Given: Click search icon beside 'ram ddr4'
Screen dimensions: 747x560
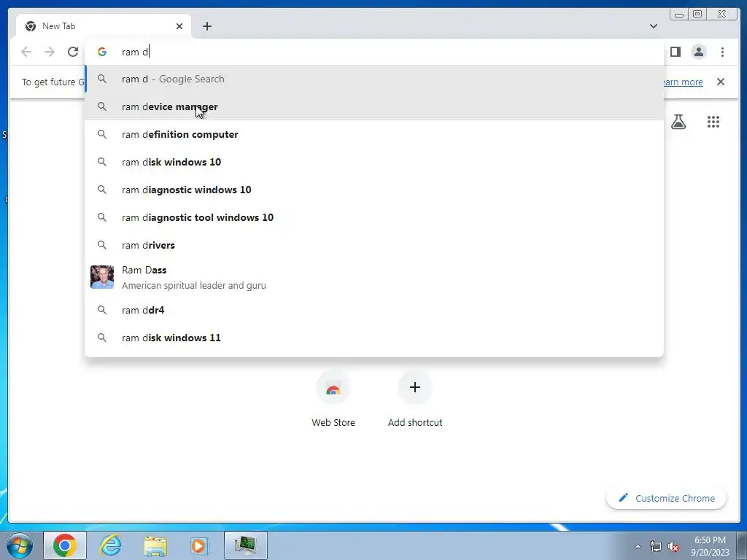Looking at the screenshot, I should 102,310.
